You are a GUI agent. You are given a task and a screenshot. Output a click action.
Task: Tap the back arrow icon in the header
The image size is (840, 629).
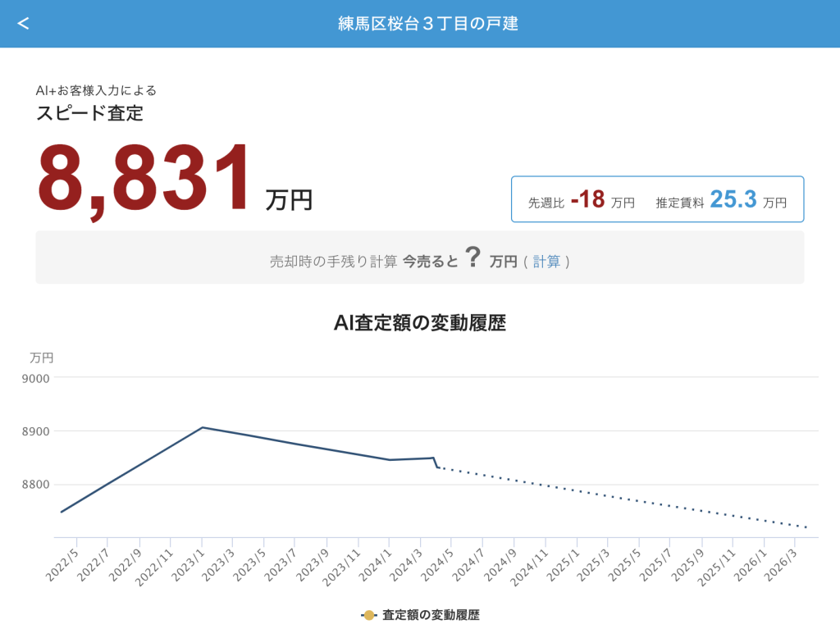point(24,23)
